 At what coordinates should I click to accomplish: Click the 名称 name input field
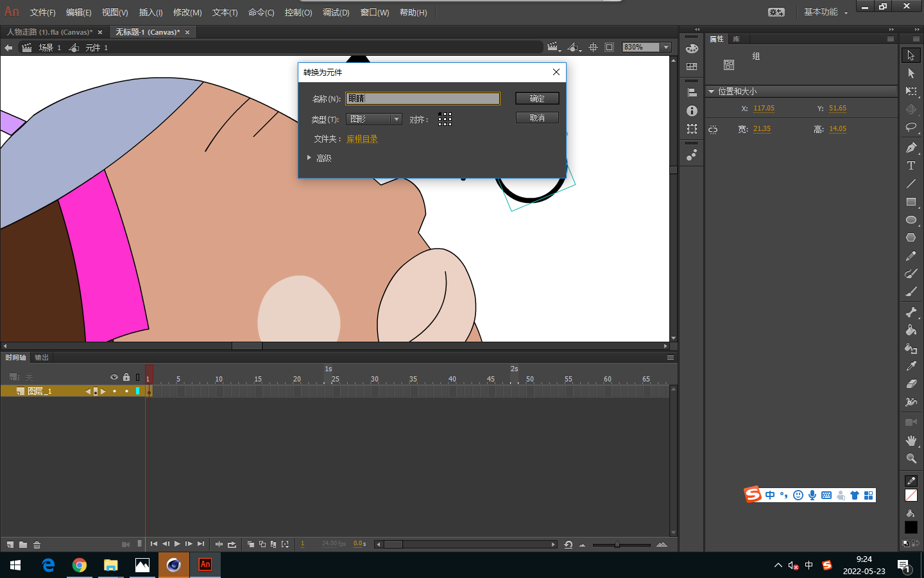point(423,98)
